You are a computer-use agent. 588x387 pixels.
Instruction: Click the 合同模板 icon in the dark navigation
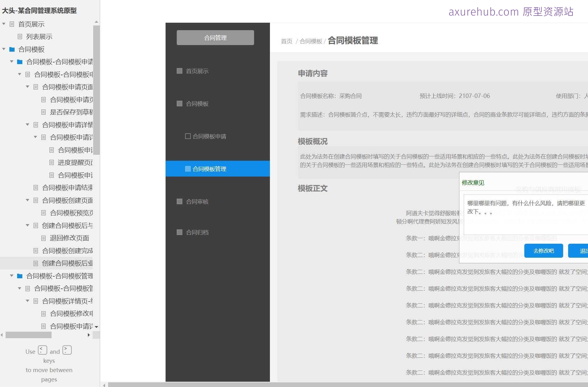click(x=179, y=104)
